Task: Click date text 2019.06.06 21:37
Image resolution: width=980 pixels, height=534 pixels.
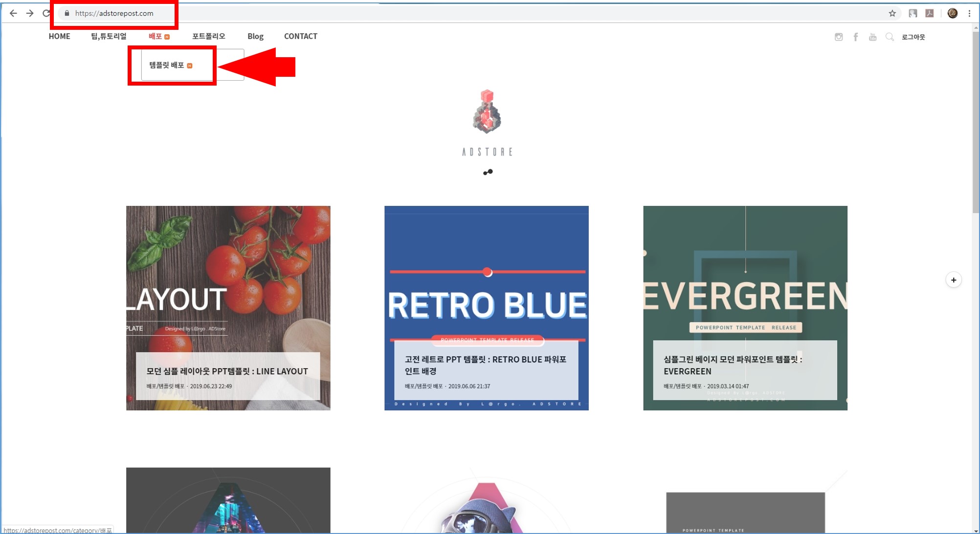Action: pos(469,386)
